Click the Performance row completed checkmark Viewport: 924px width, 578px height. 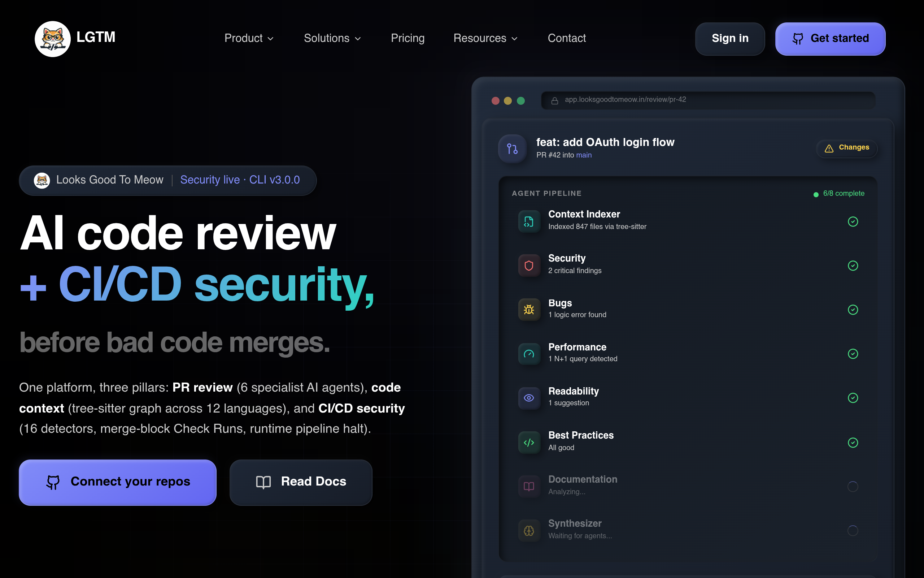[x=853, y=354]
